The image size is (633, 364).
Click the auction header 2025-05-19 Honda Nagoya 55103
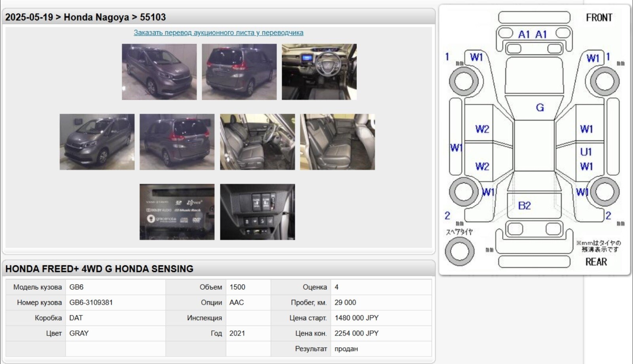[x=85, y=17]
